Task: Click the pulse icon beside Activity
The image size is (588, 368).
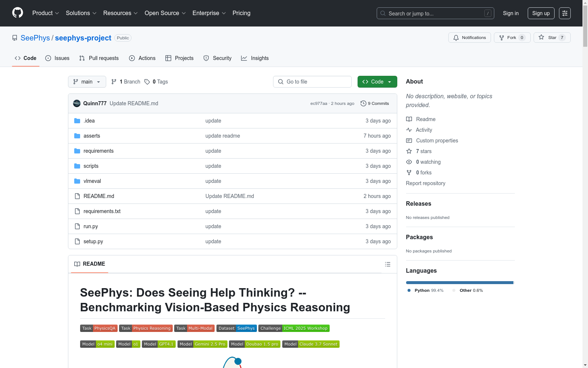Action: pyautogui.click(x=409, y=130)
